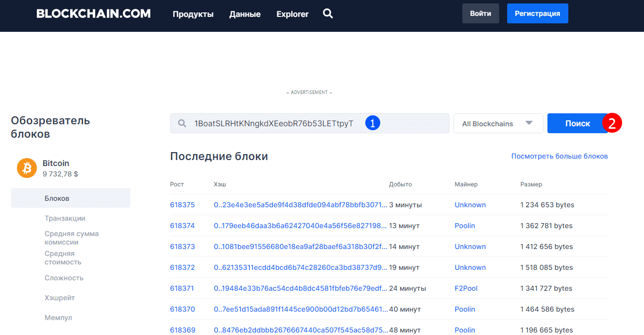Click the Хэш column header

click(x=220, y=184)
